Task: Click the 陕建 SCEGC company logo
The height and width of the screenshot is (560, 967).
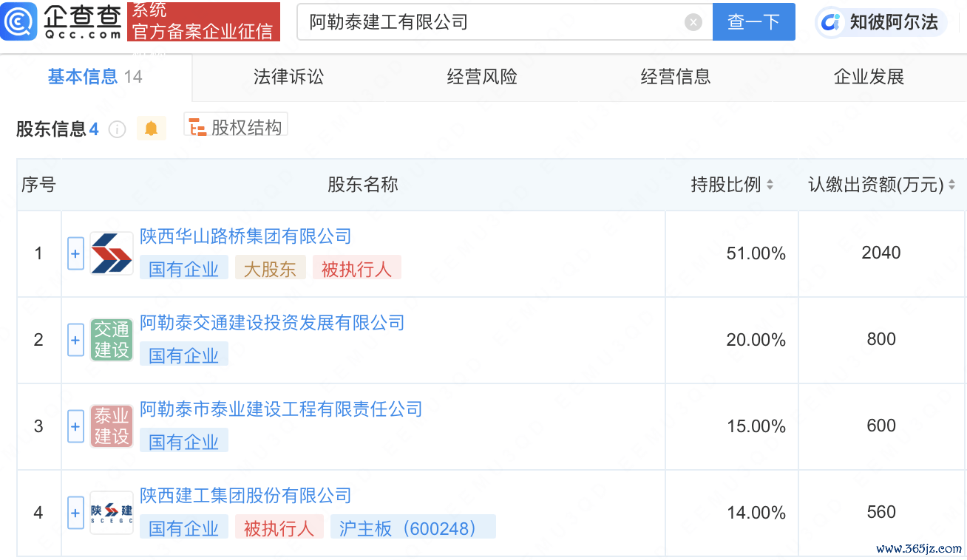Action: click(112, 513)
